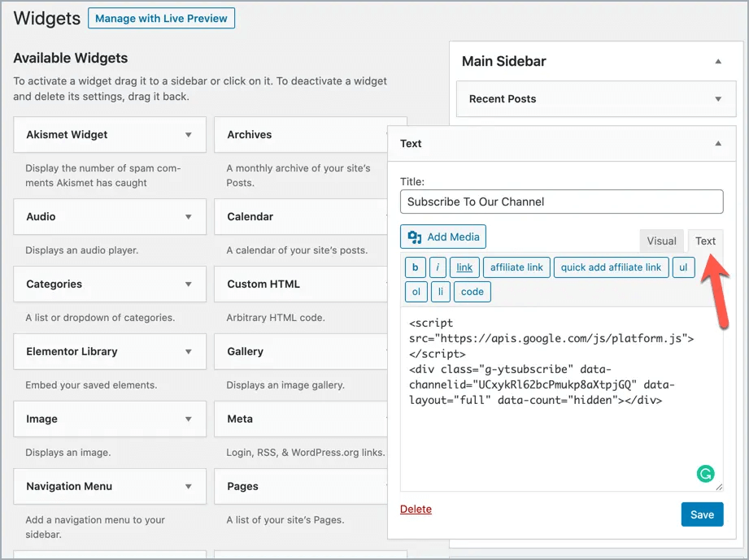Insert list item with li button
749x560 pixels.
(440, 292)
